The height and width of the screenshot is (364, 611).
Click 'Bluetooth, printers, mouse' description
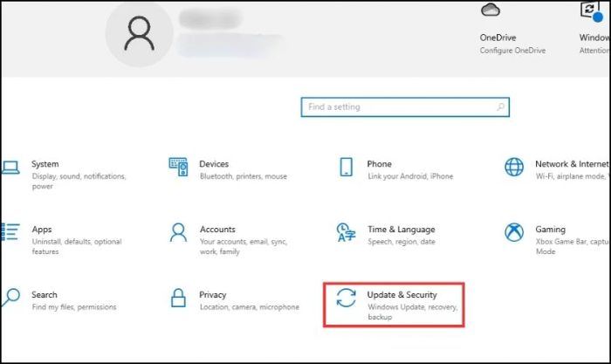pyautogui.click(x=244, y=176)
